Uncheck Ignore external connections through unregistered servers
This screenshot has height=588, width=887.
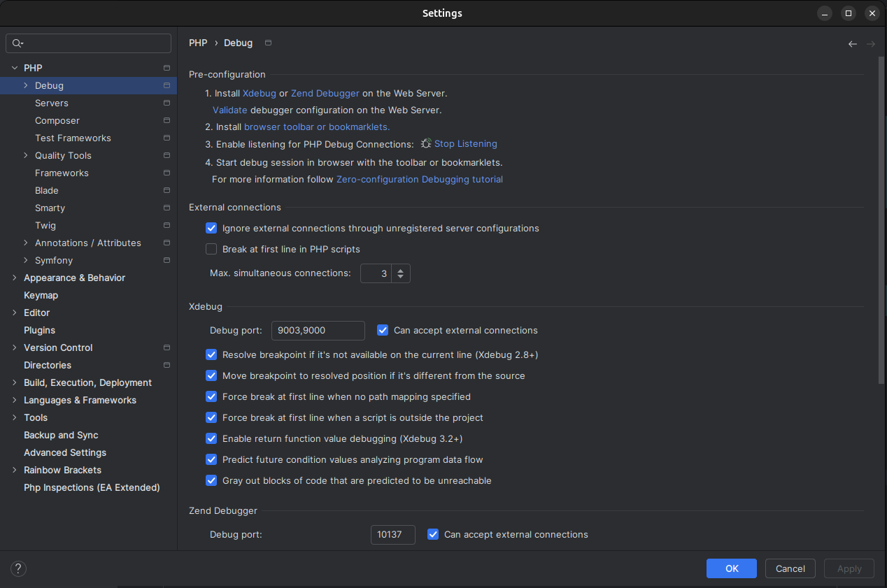click(x=211, y=228)
